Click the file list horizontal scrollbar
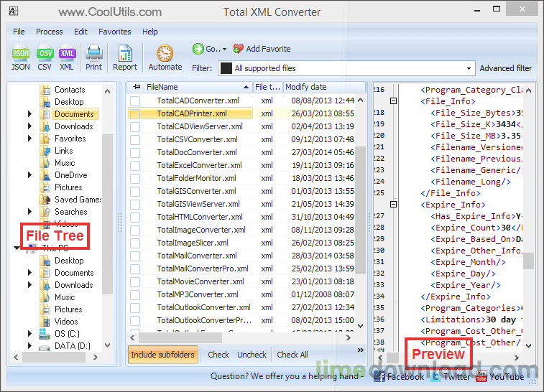 240,337
